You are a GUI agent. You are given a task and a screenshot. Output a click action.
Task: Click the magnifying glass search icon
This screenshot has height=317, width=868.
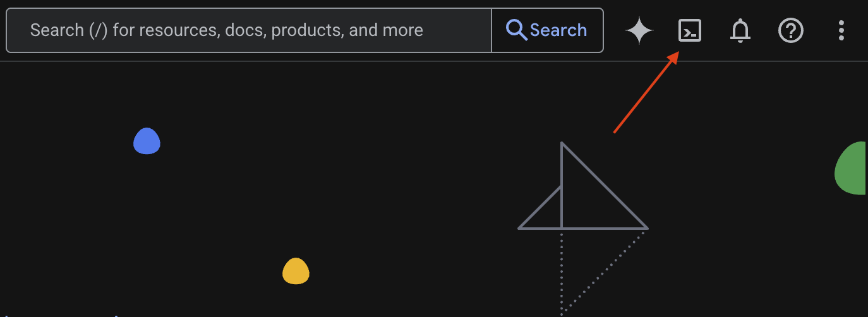517,30
